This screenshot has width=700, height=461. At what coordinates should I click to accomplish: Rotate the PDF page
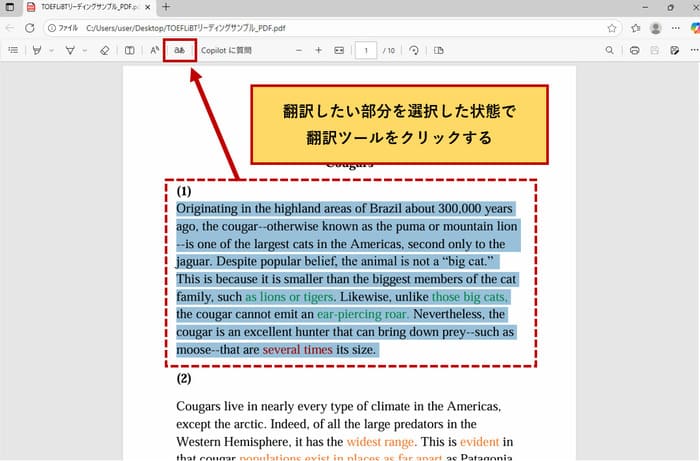point(413,49)
